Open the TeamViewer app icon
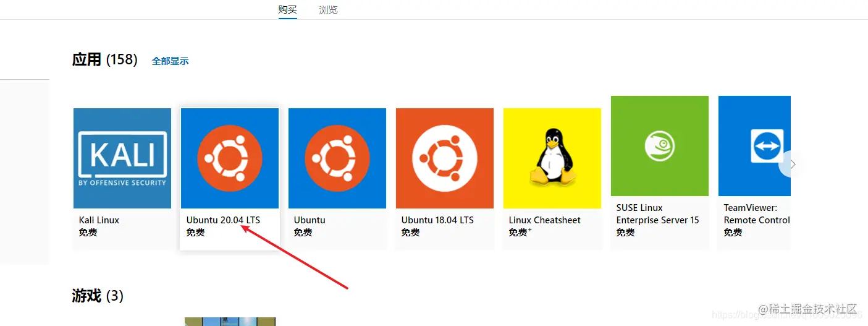This screenshot has width=868, height=326. [754, 146]
